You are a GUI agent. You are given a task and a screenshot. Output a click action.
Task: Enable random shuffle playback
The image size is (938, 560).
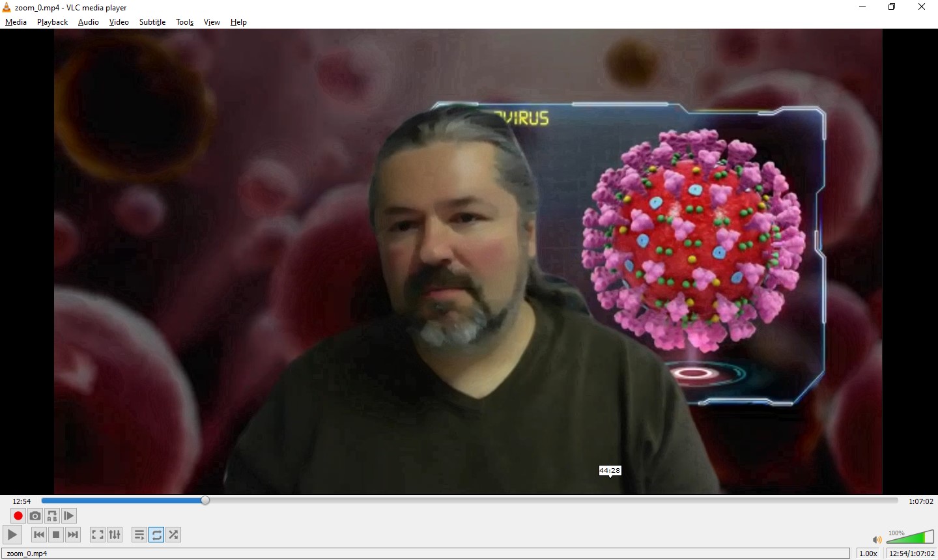(x=173, y=535)
